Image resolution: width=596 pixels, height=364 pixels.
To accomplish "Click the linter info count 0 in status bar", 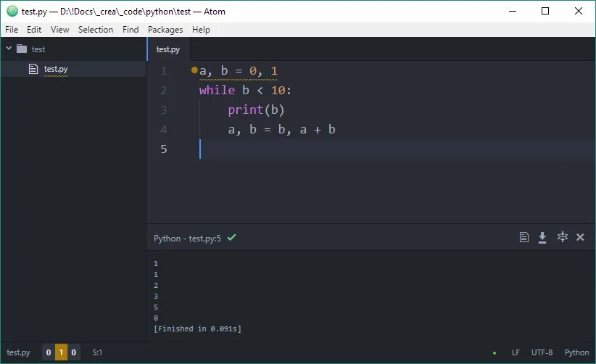I will pos(74,352).
